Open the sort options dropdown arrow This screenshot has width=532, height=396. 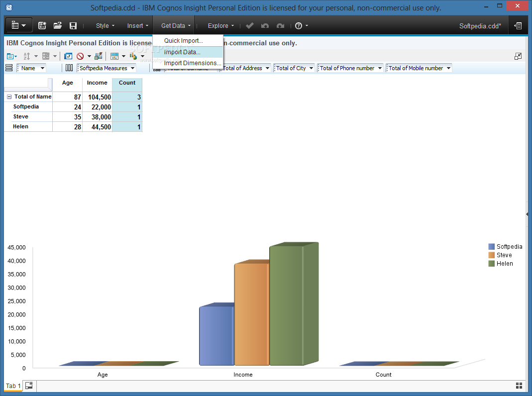click(x=36, y=56)
